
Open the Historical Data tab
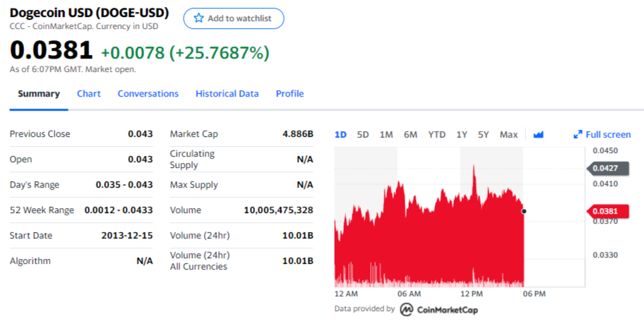coord(227,94)
